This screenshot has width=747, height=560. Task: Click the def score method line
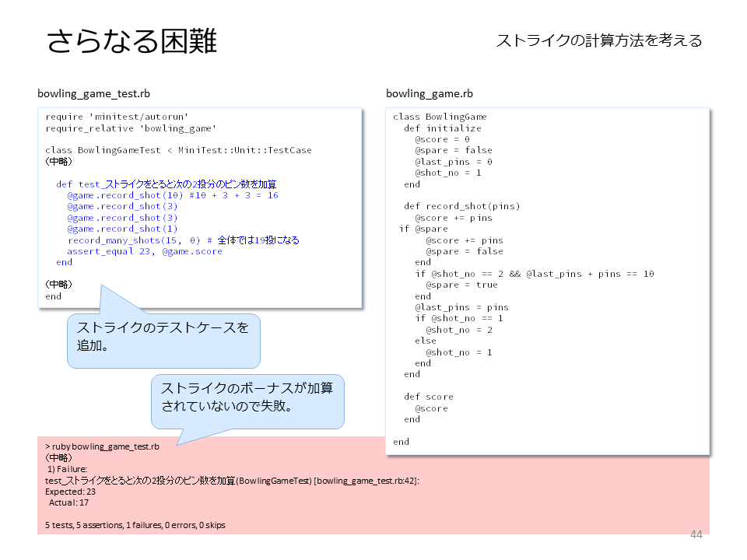pyautogui.click(x=428, y=397)
